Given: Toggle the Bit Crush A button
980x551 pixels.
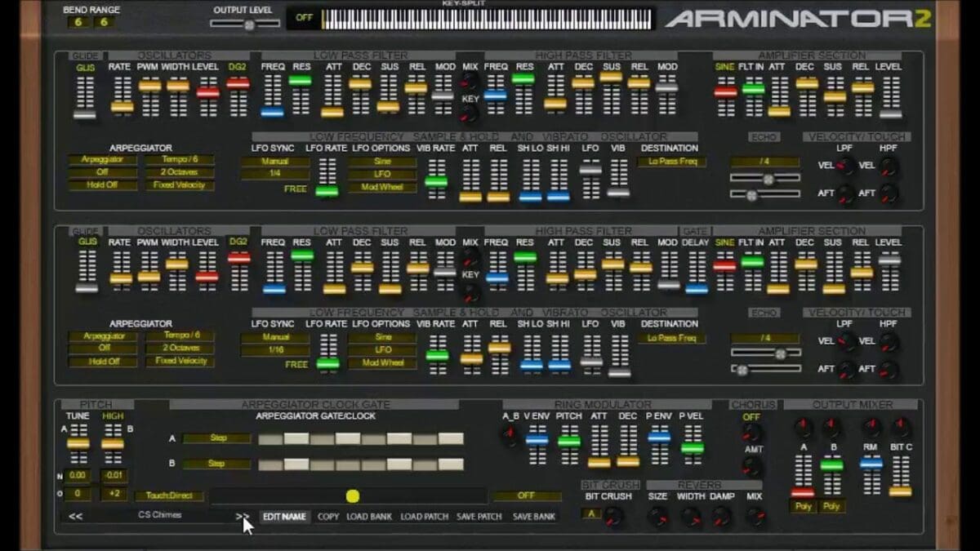Looking at the screenshot, I should coord(590,513).
